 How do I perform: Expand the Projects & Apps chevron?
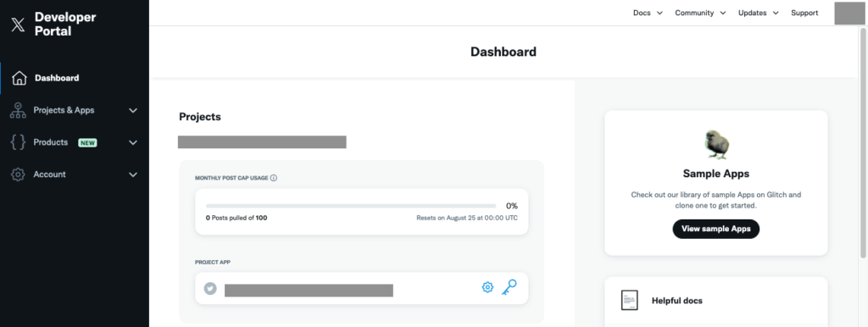133,111
